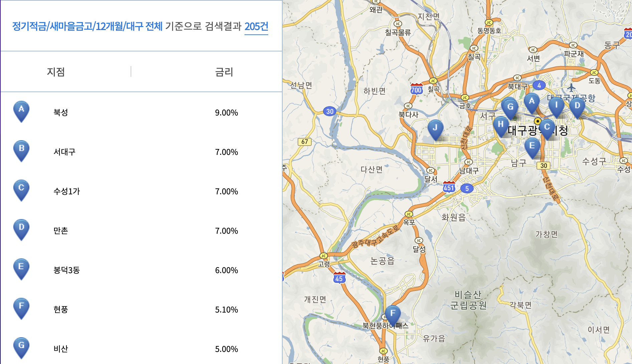Click route 700 shield on map
The image size is (632, 364).
tap(417, 89)
